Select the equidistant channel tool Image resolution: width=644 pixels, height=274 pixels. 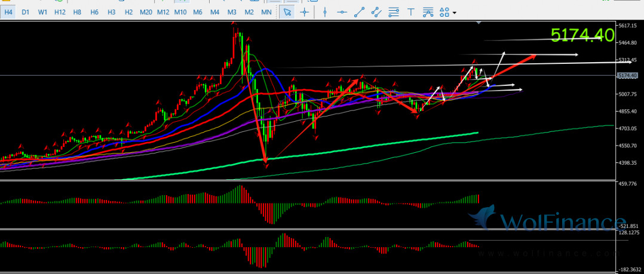click(x=376, y=12)
